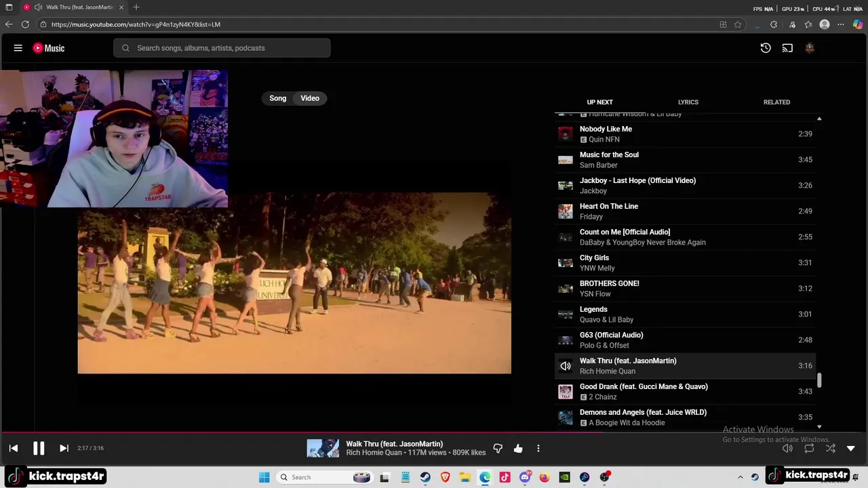Play City Girls by YNW Melly
Viewport: 868px width, 488px height.
(x=685, y=263)
